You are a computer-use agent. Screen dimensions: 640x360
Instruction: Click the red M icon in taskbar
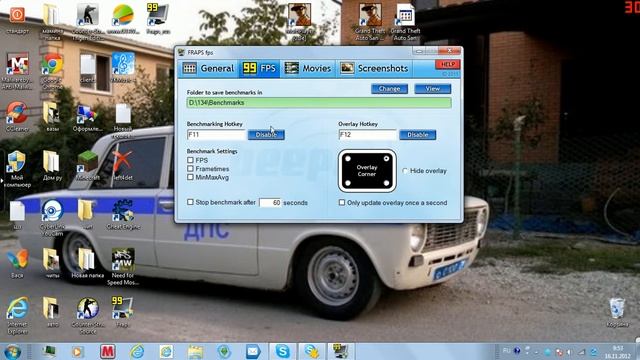click(108, 351)
